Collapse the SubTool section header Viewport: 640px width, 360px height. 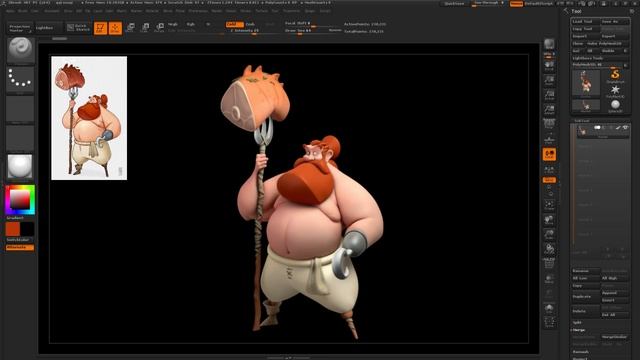coord(582,121)
